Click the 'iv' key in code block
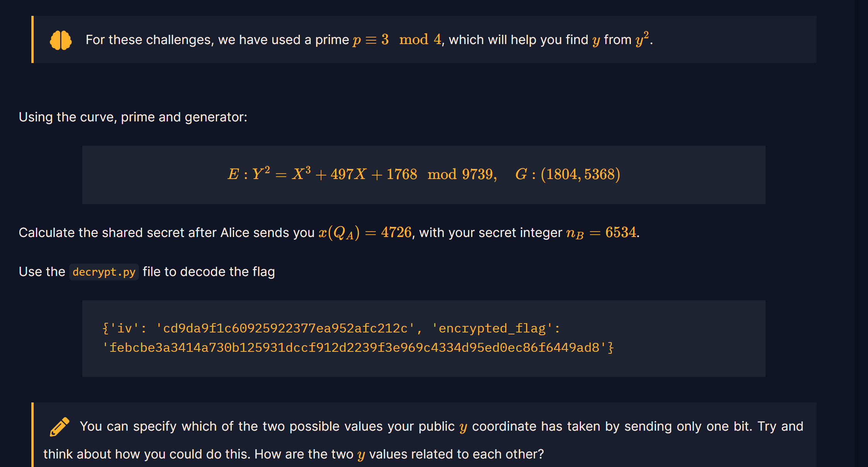Screen dimensions: 868x467 (125, 328)
